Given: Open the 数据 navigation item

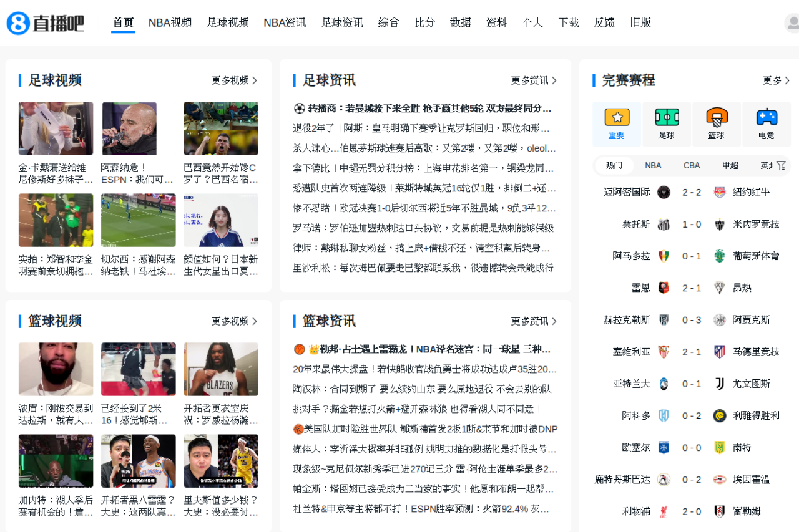Looking at the screenshot, I should coord(461,23).
